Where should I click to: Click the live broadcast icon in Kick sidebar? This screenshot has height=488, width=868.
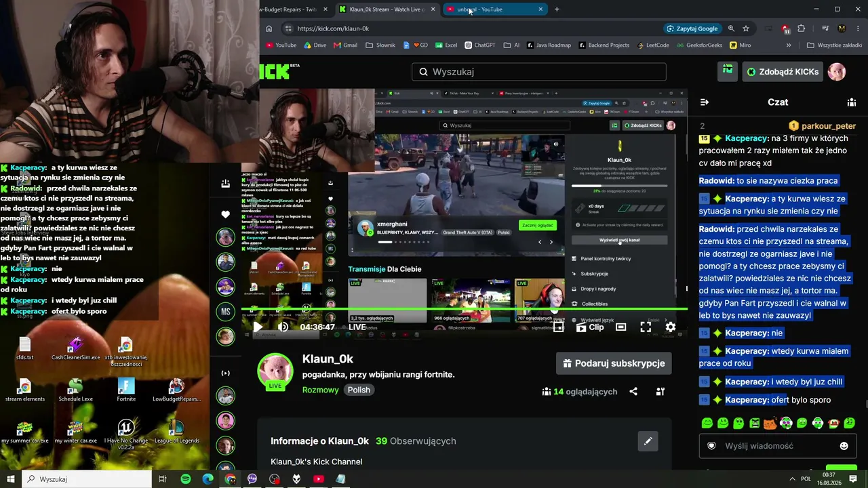tap(226, 373)
